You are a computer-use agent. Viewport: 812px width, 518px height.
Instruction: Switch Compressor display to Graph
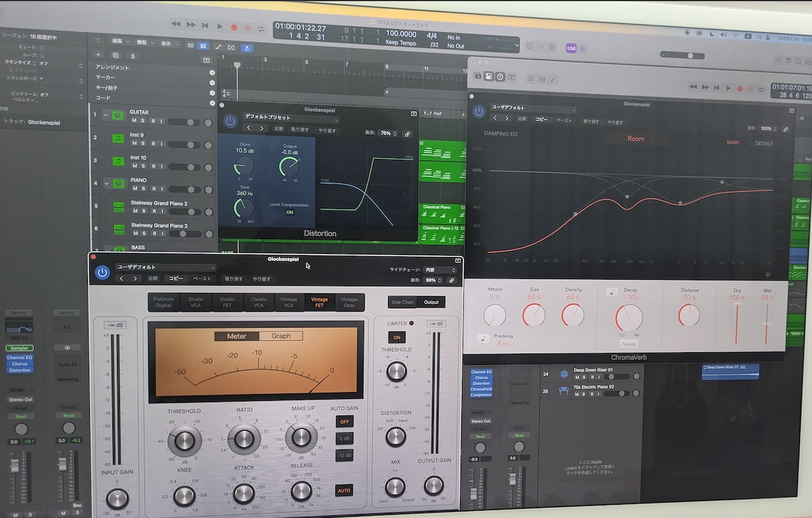coord(281,336)
